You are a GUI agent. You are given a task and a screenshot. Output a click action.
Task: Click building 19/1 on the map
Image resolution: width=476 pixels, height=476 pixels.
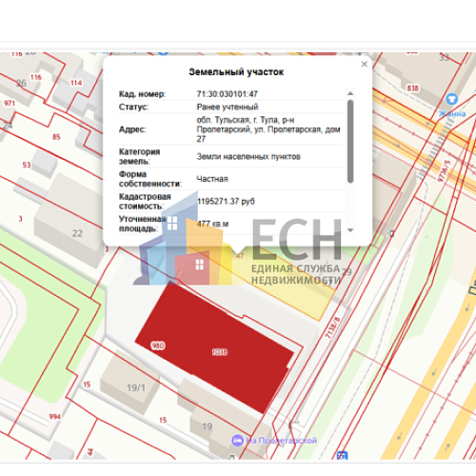click(136, 387)
